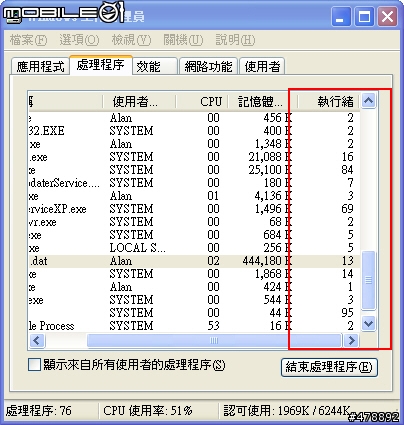Select the rviceXP.exe process row

point(195,209)
